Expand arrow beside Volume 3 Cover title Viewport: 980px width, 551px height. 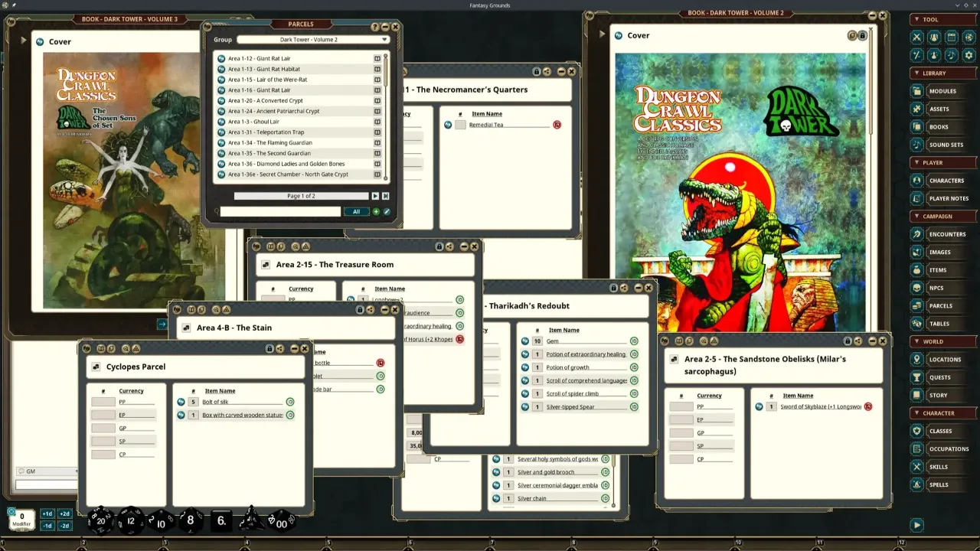pyautogui.click(x=24, y=41)
